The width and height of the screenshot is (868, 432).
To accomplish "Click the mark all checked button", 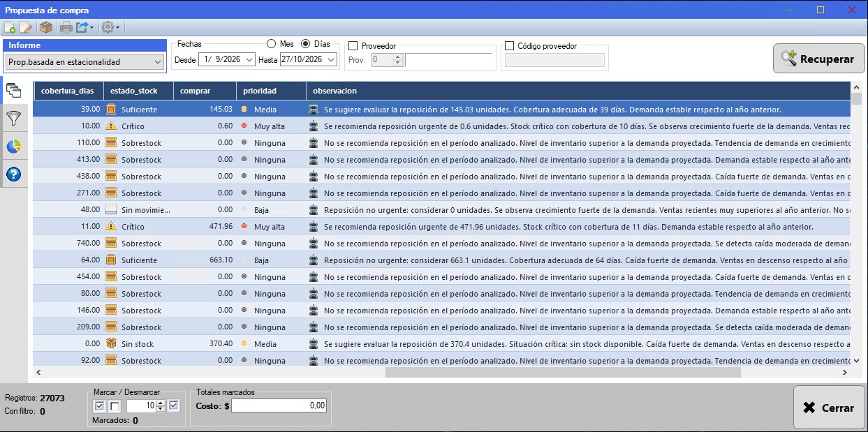I will [100, 406].
